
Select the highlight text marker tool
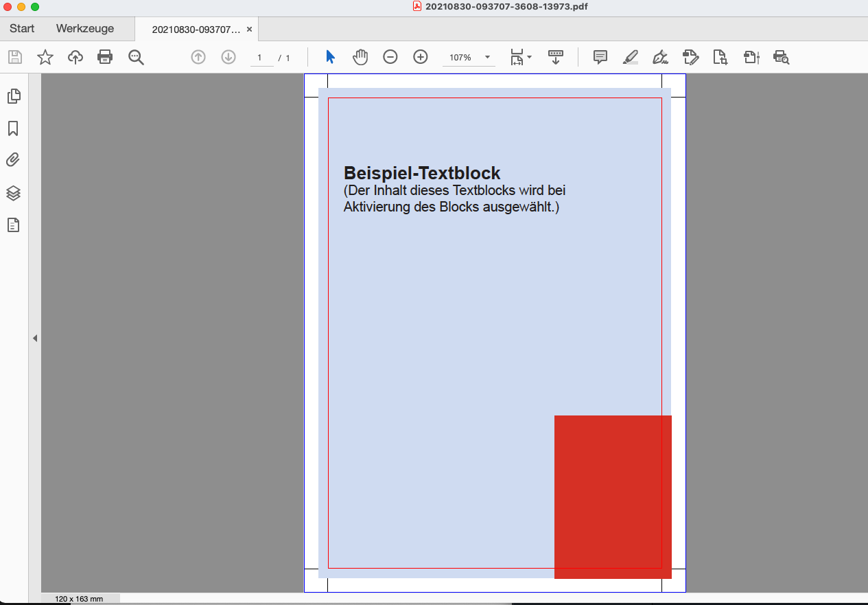click(x=630, y=58)
